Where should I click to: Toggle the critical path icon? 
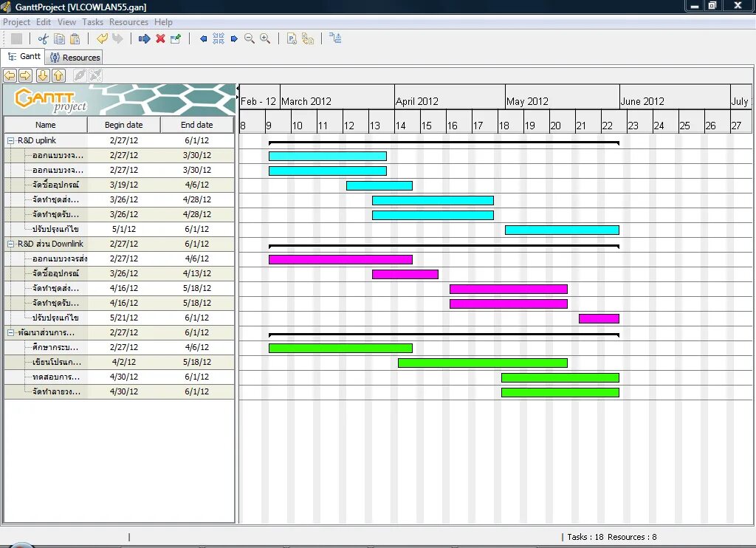335,38
